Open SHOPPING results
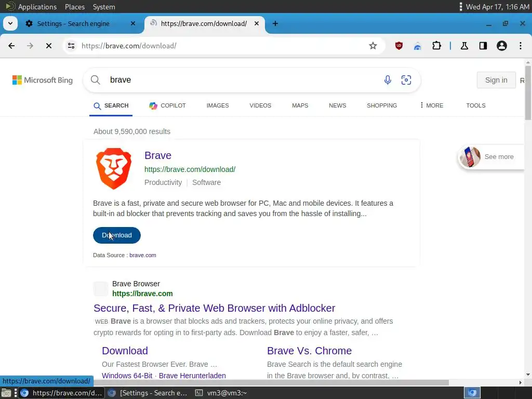Image resolution: width=532 pixels, height=399 pixels. (382, 105)
